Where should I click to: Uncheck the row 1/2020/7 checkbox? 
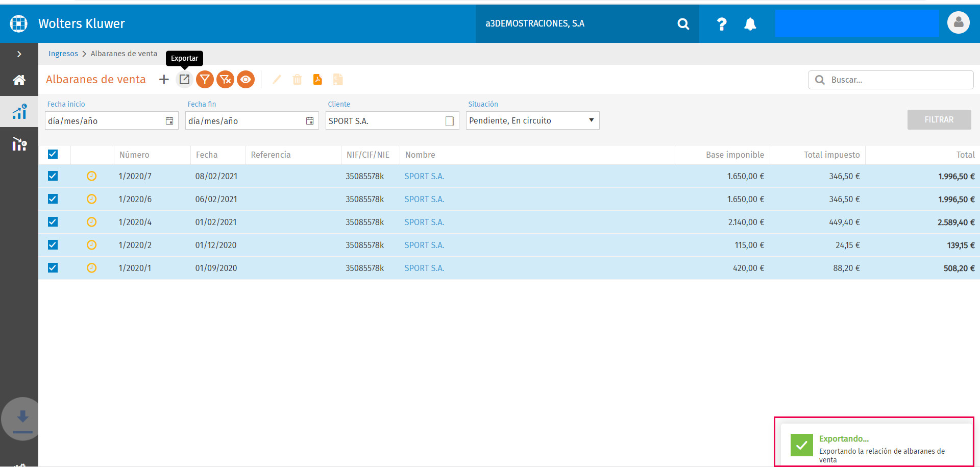pyautogui.click(x=53, y=176)
